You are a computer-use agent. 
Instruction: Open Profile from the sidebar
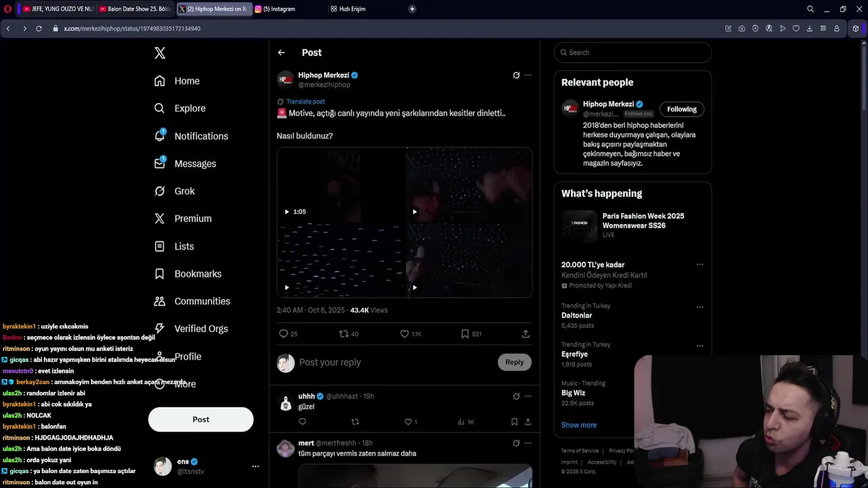178,357
